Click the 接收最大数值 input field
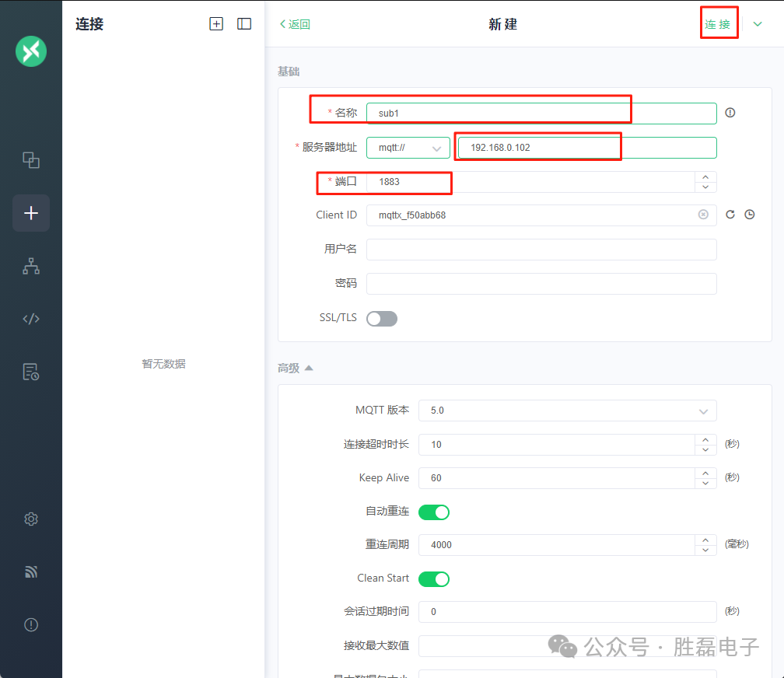Viewport: 784px width, 678px height. (x=568, y=646)
